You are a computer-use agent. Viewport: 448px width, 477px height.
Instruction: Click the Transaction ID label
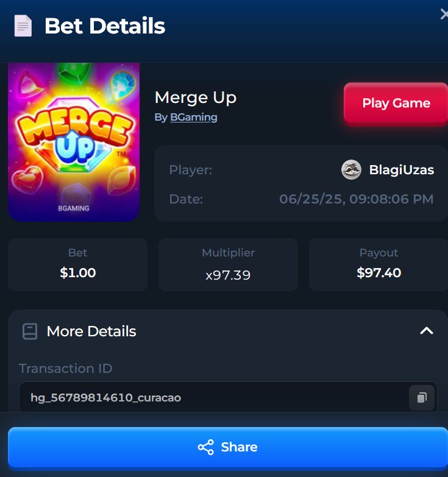click(x=66, y=369)
